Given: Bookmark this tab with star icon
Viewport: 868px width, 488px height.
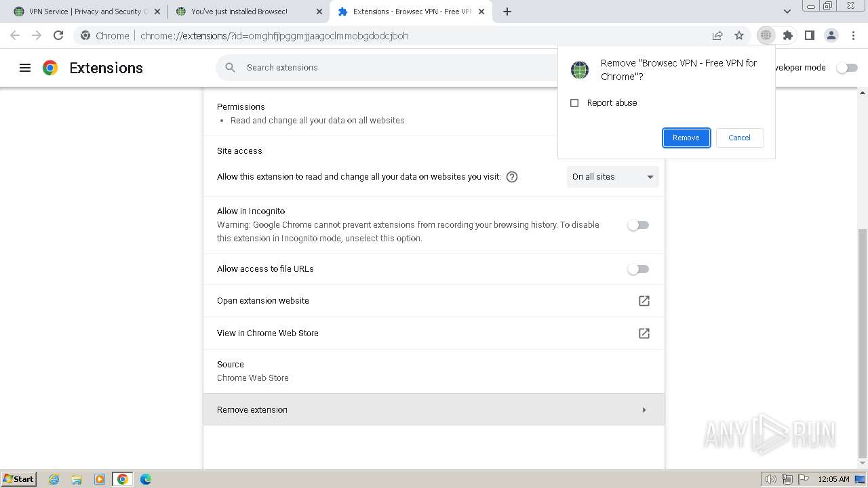Looking at the screenshot, I should pyautogui.click(x=739, y=35).
